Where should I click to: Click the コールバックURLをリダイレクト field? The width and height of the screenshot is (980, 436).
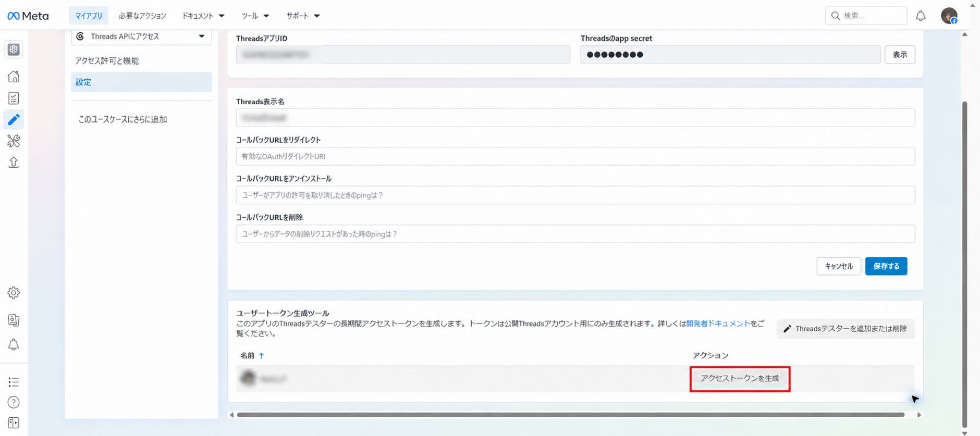coord(575,156)
